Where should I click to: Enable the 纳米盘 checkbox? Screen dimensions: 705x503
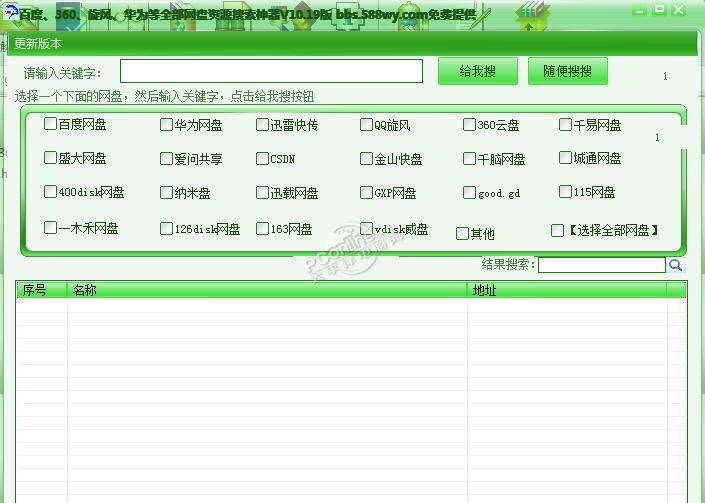(x=166, y=192)
